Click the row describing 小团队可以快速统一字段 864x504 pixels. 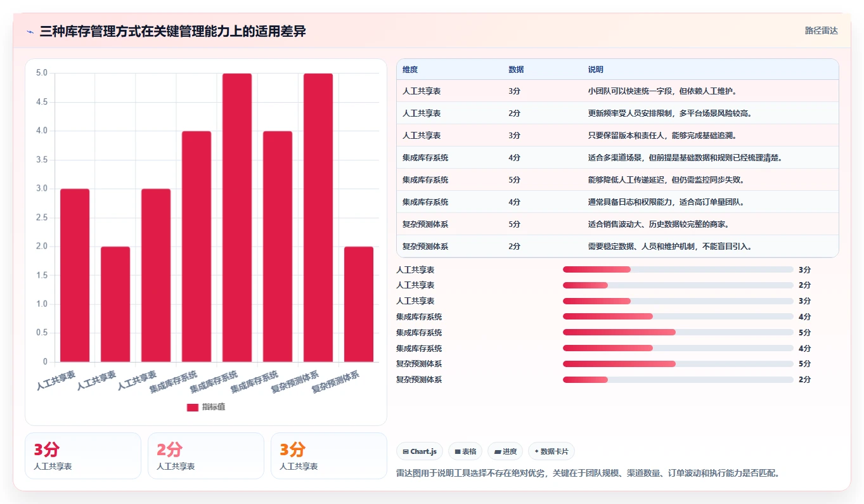(x=617, y=91)
